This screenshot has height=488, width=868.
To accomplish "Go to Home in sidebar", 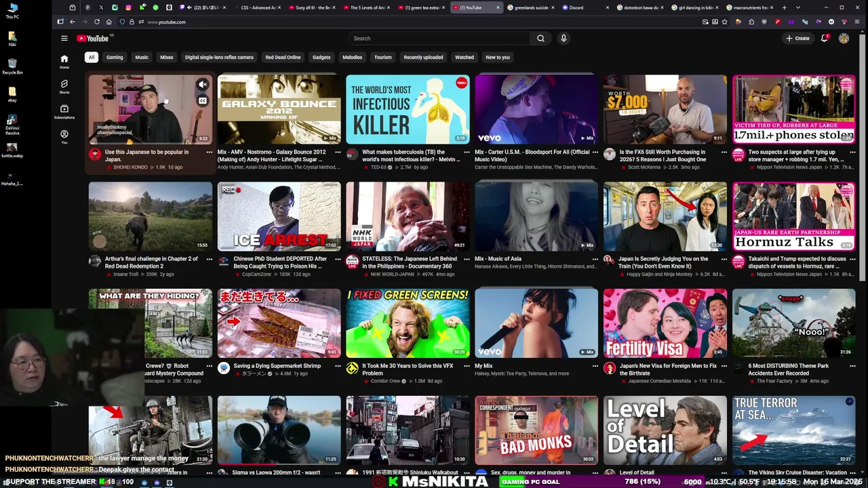I will pyautogui.click(x=64, y=61).
